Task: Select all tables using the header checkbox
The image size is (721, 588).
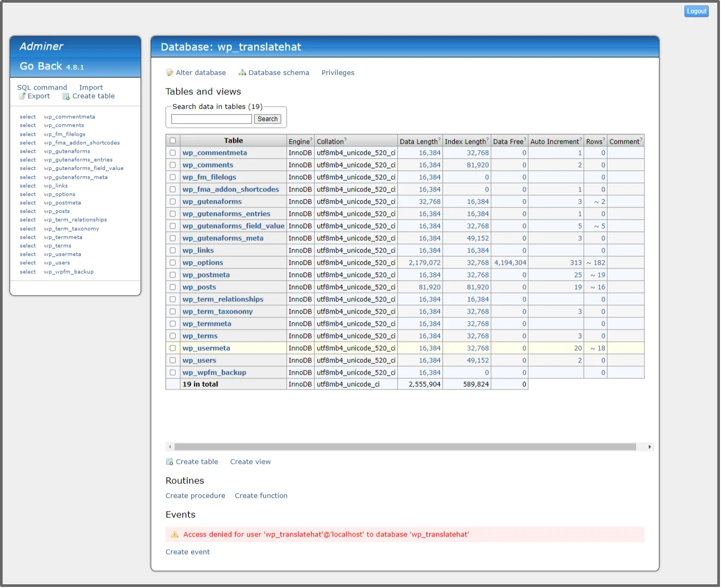Action: point(172,140)
